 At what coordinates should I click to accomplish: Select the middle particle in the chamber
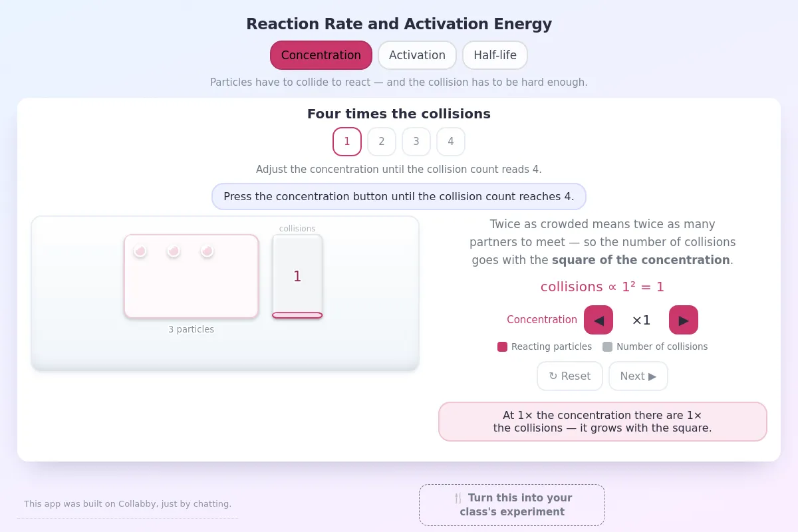(174, 251)
